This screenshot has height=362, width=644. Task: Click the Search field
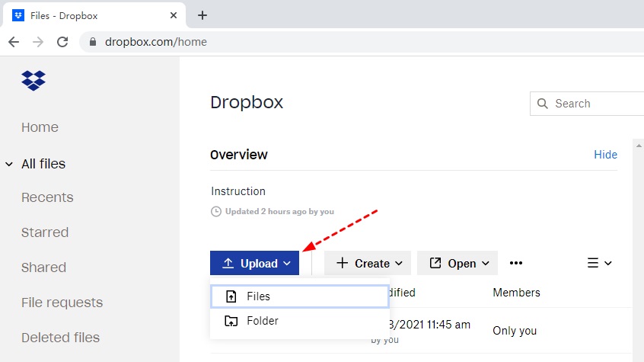[x=588, y=104]
